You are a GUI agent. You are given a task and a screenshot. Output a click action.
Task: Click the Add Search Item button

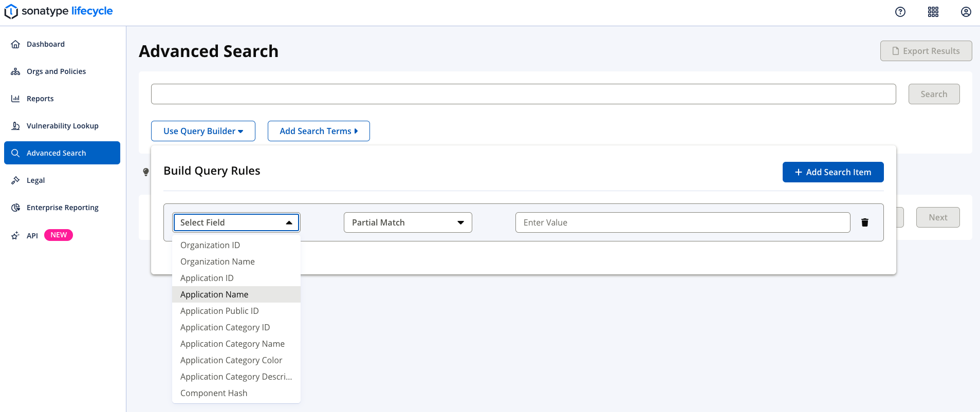pyautogui.click(x=833, y=172)
